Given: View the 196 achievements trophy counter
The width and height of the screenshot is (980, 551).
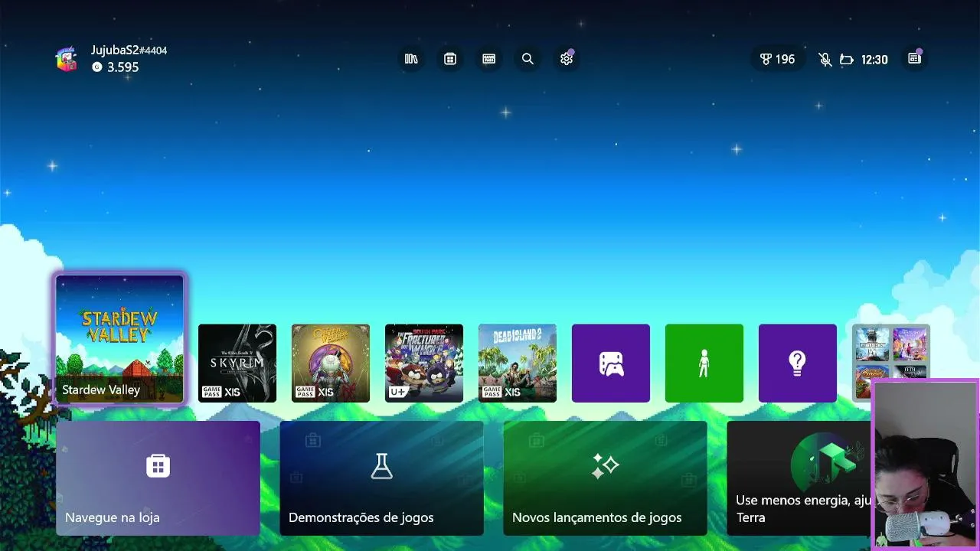Looking at the screenshot, I should pos(777,59).
